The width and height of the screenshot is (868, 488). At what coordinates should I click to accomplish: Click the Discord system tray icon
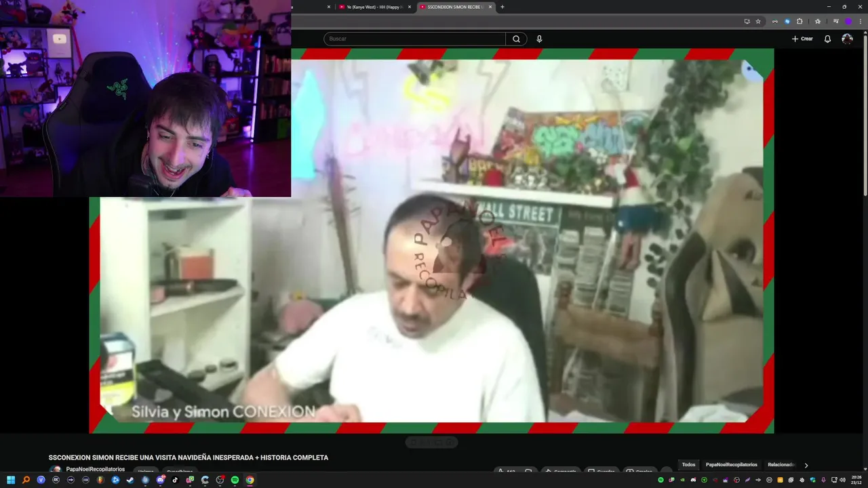(693, 480)
